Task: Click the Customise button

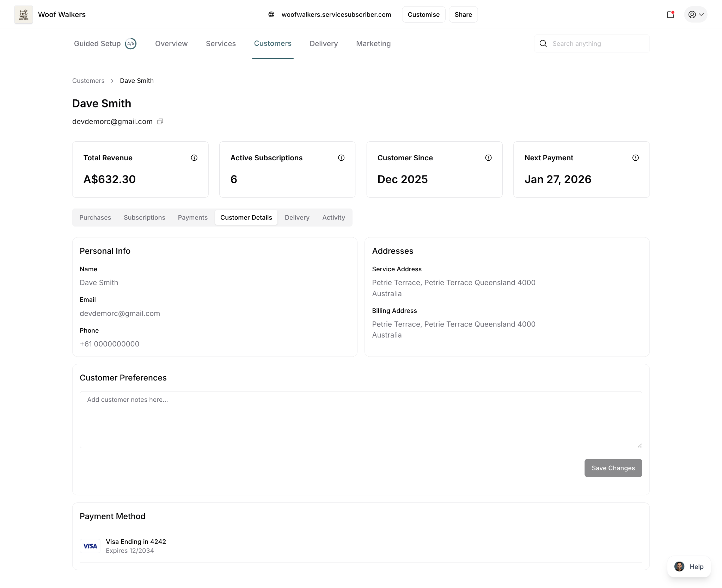Action: (x=423, y=14)
